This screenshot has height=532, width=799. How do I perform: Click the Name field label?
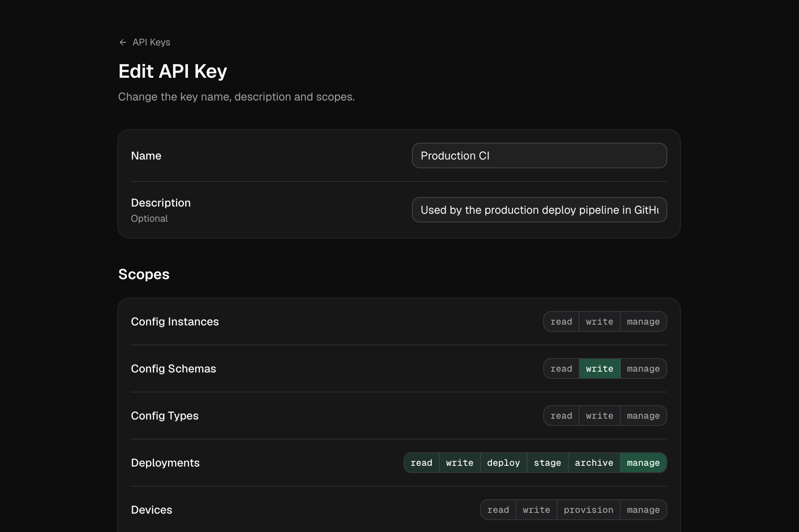(x=146, y=156)
